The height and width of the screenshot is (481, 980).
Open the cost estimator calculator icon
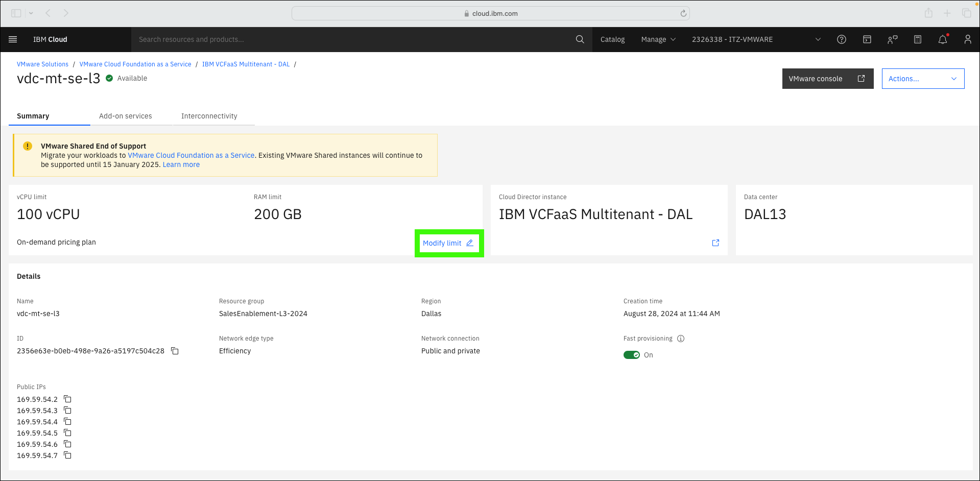point(918,39)
